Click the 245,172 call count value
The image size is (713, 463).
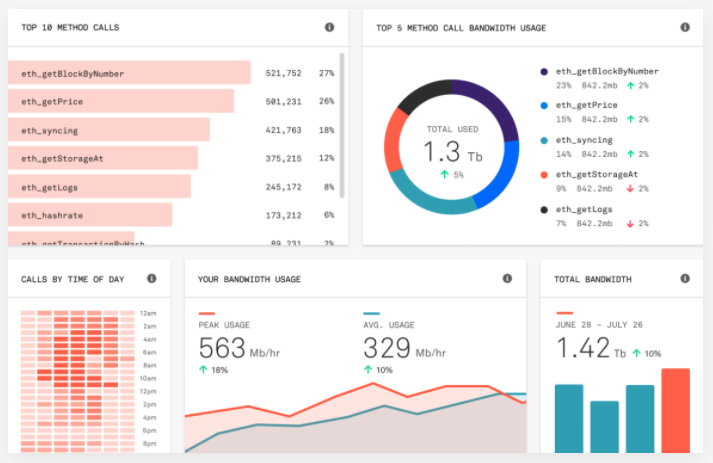point(283,187)
